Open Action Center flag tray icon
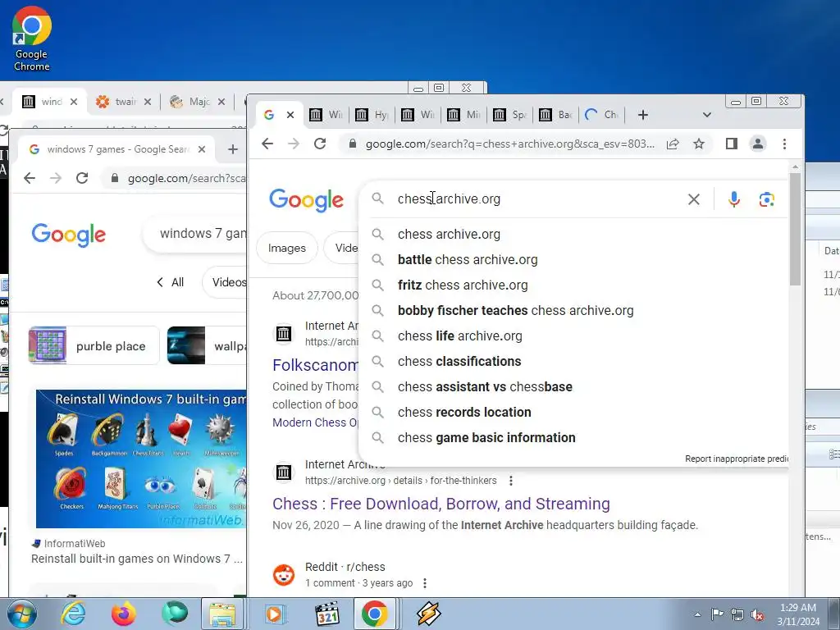The height and width of the screenshot is (630, 840). pyautogui.click(x=717, y=614)
